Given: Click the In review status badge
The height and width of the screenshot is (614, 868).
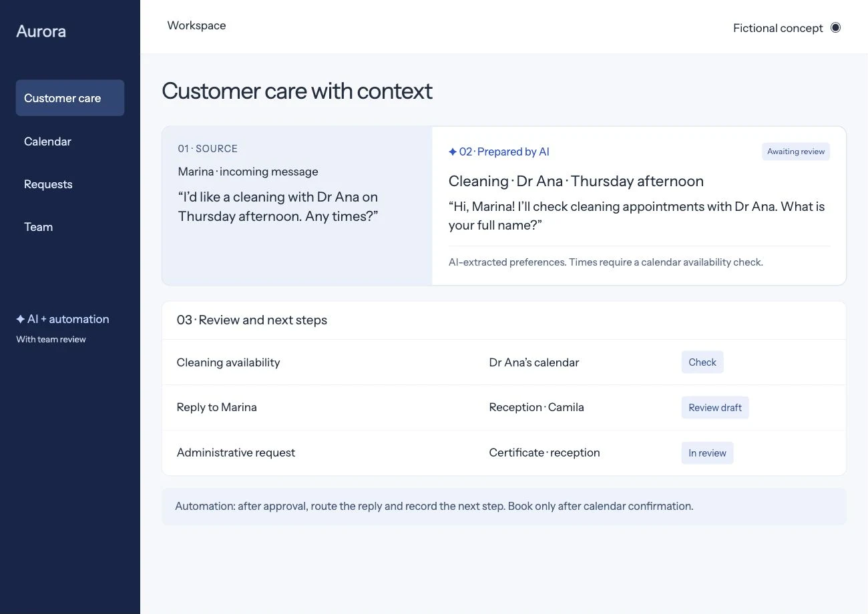Looking at the screenshot, I should pos(707,453).
